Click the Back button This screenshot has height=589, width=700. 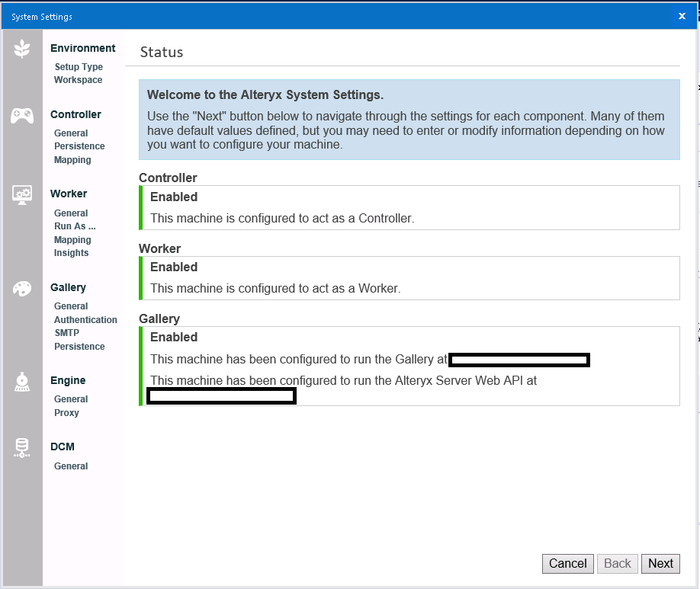617,564
